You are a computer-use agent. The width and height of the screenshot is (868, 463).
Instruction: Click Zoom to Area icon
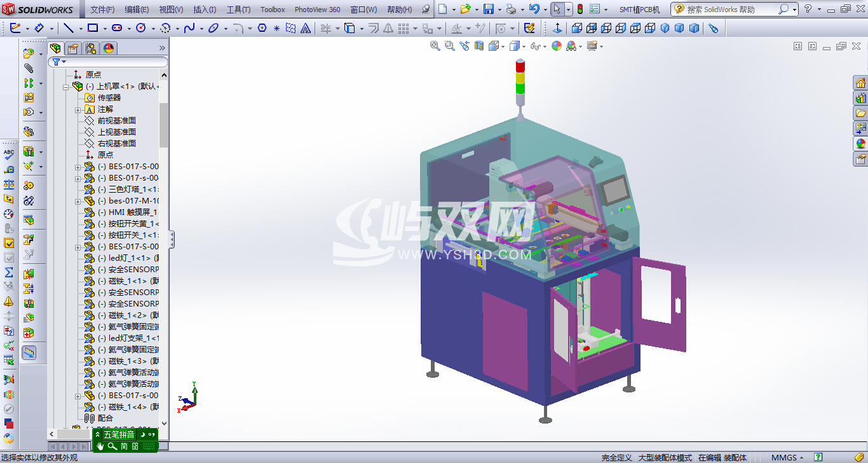coord(450,46)
